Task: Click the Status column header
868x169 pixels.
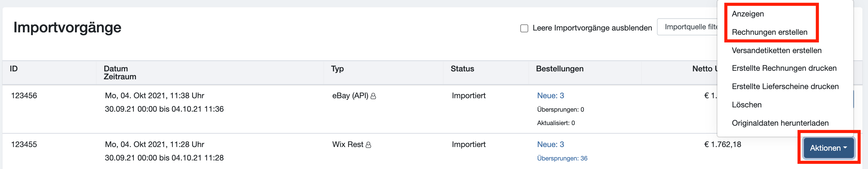Action: point(462,69)
